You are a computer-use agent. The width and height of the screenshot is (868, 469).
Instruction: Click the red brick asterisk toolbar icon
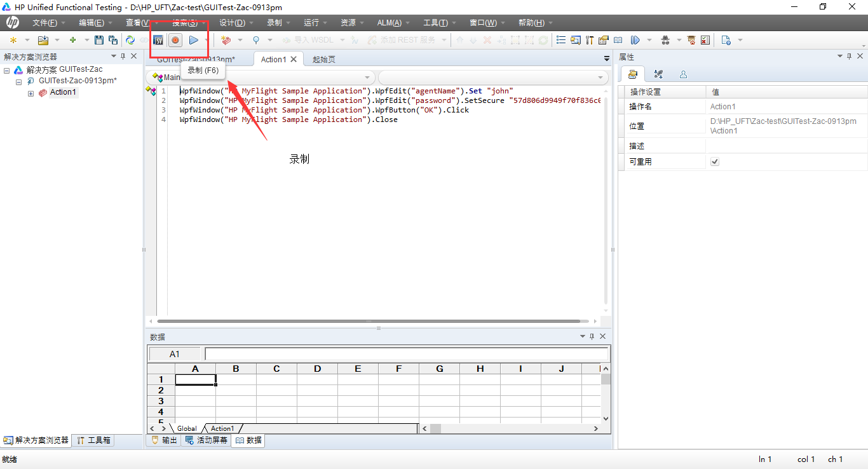[226, 40]
